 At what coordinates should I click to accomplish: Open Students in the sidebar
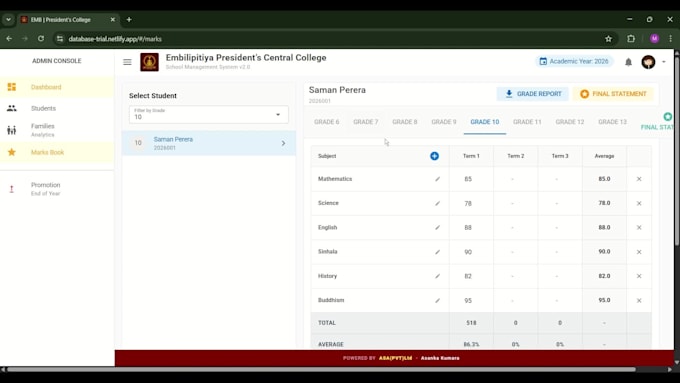57,108
